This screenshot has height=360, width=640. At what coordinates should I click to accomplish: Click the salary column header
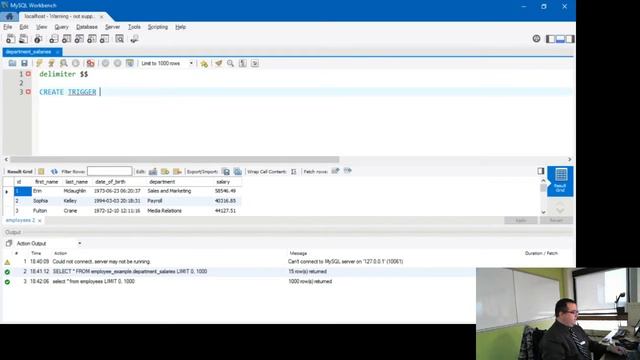pos(223,182)
